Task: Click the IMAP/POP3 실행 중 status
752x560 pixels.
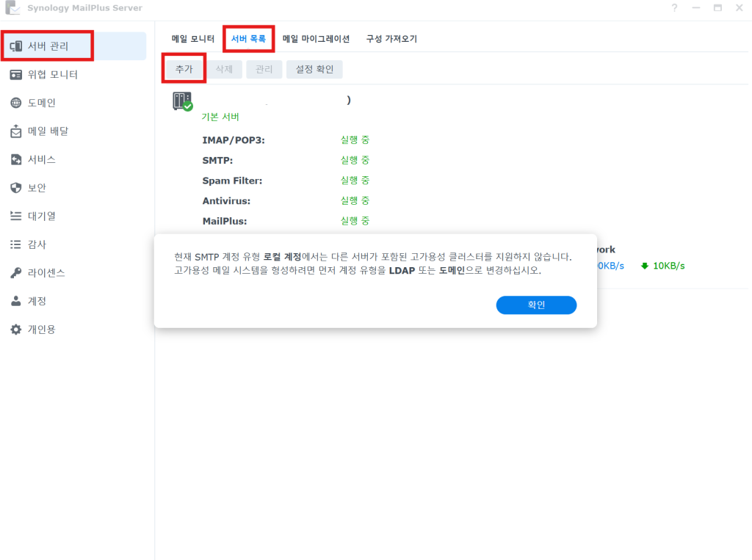Action: [355, 140]
